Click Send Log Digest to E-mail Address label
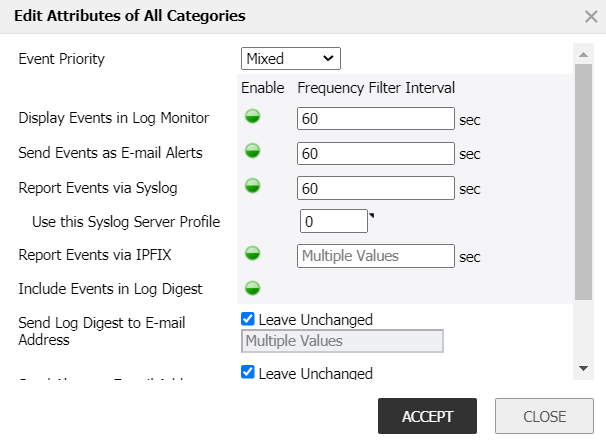Screen dimensions: 606x447 click(x=102, y=331)
